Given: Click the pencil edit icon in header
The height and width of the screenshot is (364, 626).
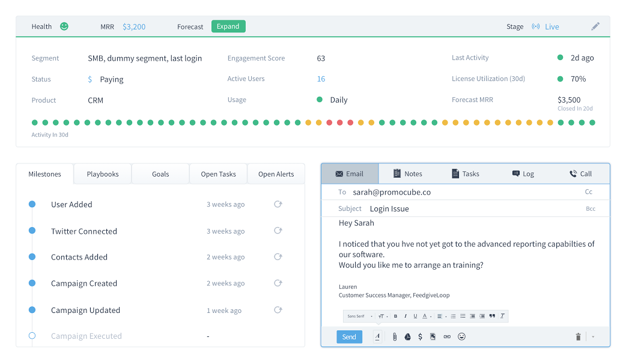Looking at the screenshot, I should pyautogui.click(x=595, y=26).
